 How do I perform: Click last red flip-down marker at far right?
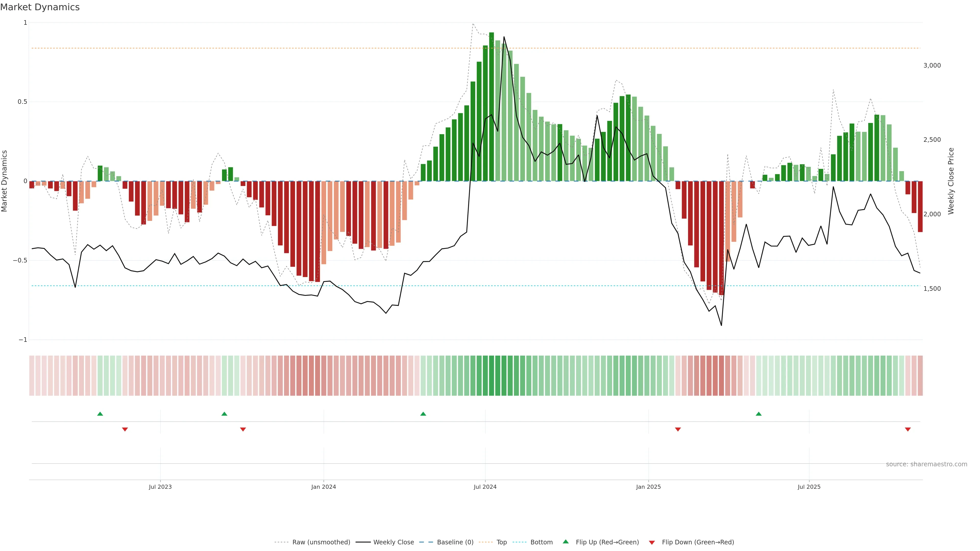coord(908,429)
